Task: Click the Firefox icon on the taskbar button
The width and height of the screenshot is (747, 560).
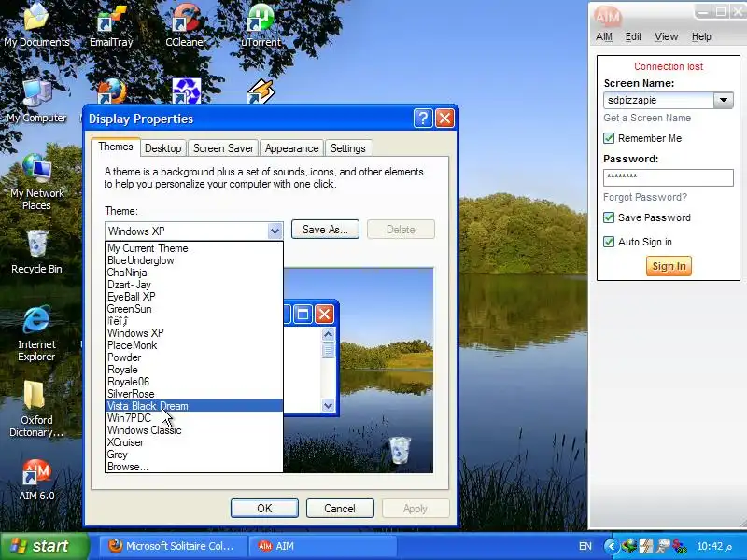Action: pos(115,546)
